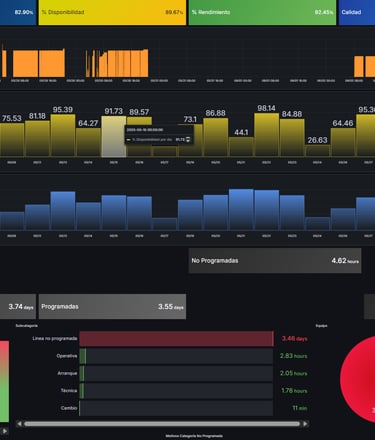The image size is (375, 440).
Task: Select the Linea no programada red bar
Action: point(176,339)
